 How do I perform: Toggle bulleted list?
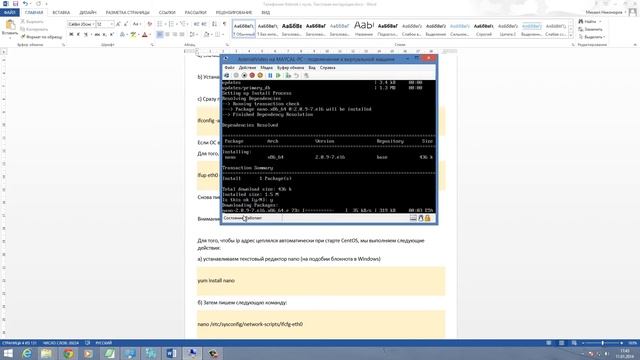click(160, 24)
